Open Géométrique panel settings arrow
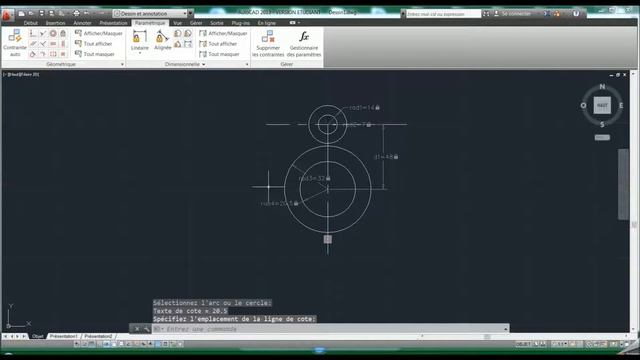 tap(122, 64)
